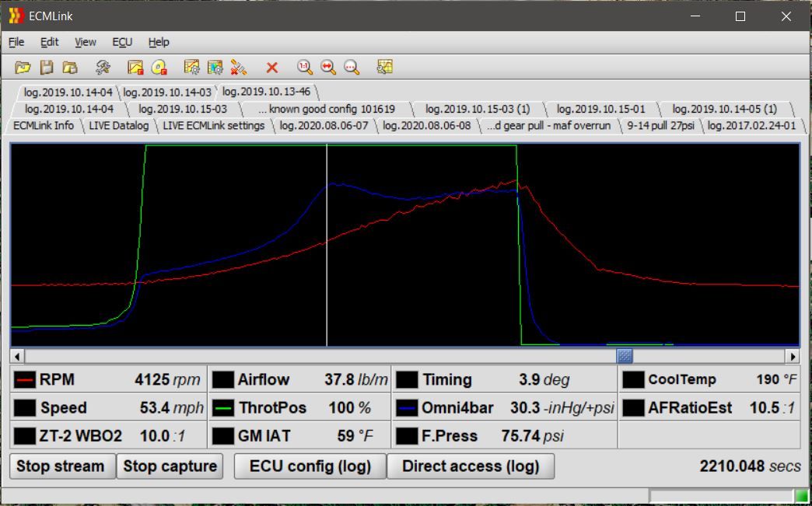Toggle the AFRatioEst trace display box
The width and height of the screenshot is (812, 506).
pos(633,408)
